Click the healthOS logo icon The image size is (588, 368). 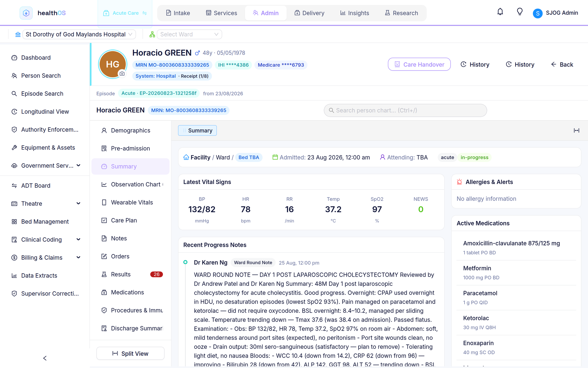pos(26,13)
